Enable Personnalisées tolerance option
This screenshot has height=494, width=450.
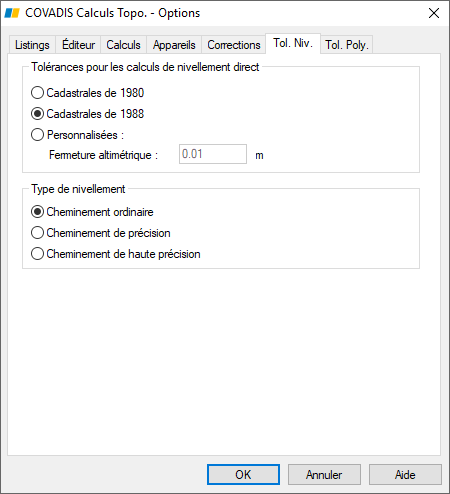[x=37, y=135]
